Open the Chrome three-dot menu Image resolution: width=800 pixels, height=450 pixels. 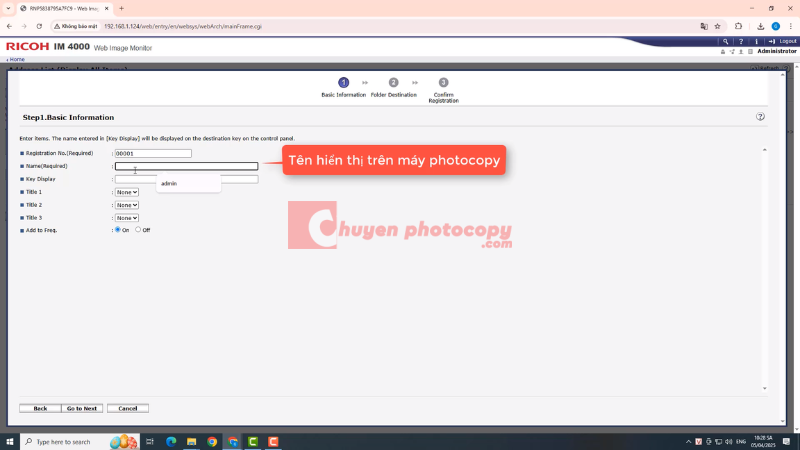[x=790, y=27]
